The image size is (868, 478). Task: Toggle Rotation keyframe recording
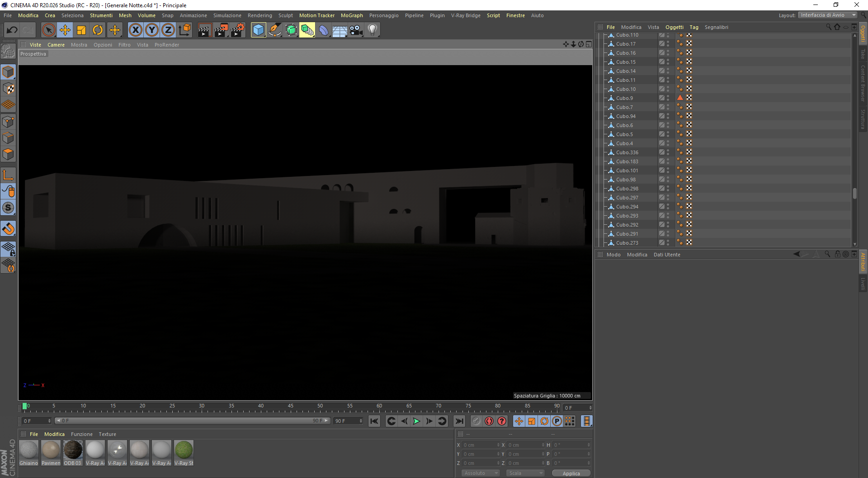tap(544, 421)
